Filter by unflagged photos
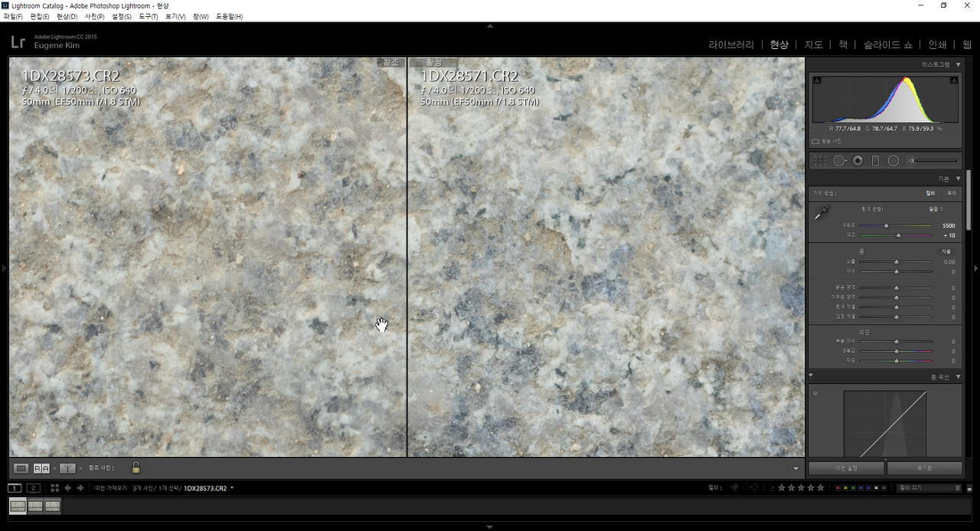This screenshot has width=980, height=531. pyautogui.click(x=744, y=487)
